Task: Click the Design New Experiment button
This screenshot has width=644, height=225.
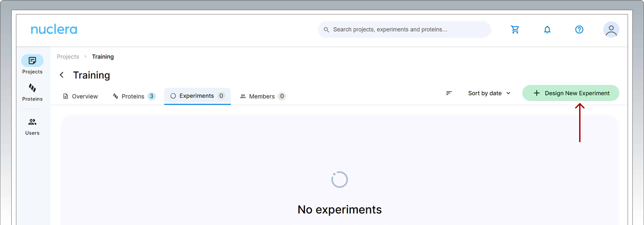Action: point(570,93)
